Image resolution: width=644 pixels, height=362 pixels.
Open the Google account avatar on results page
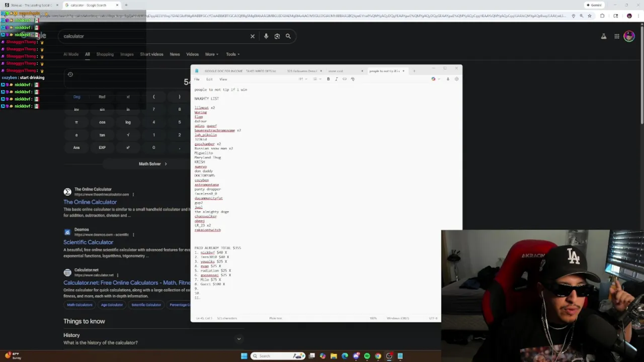point(629,36)
